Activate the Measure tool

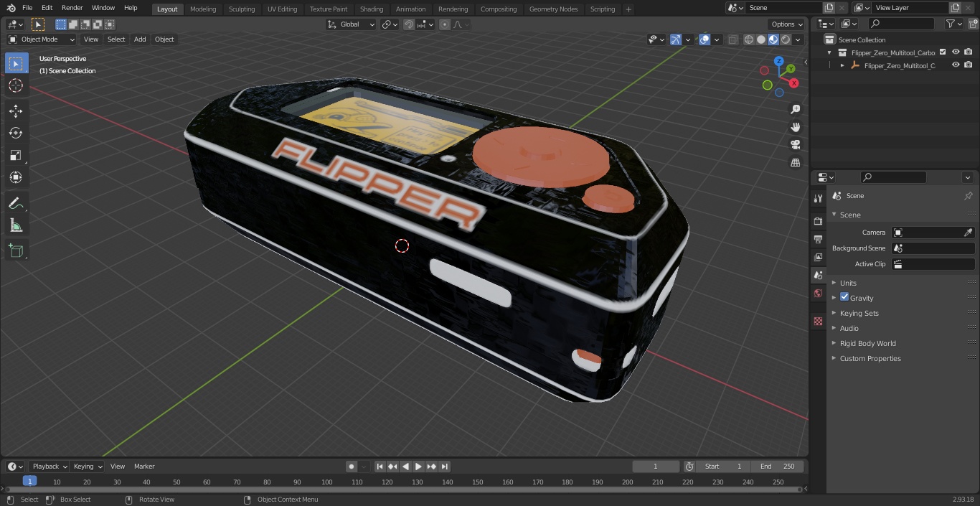click(x=16, y=226)
